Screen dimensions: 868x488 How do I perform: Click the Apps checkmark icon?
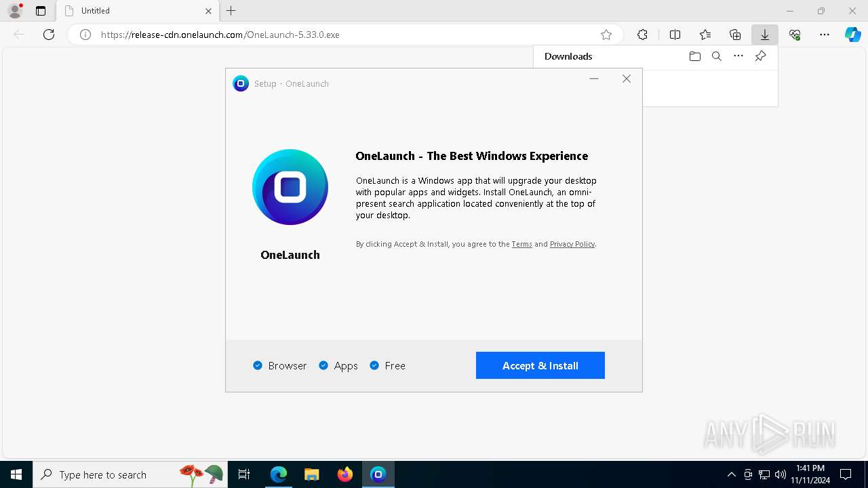click(323, 365)
